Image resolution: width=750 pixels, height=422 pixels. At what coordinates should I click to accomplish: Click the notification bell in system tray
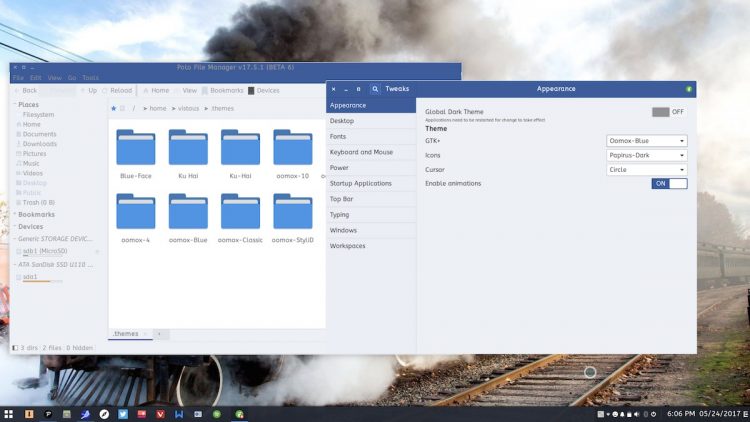(622, 414)
